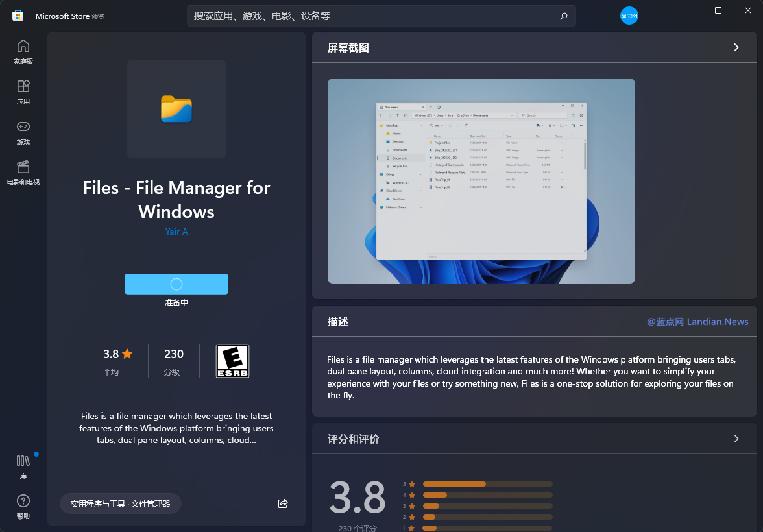
Task: Expand the Screenshots (屏幕截图) section arrow
Action: pyautogui.click(x=736, y=47)
